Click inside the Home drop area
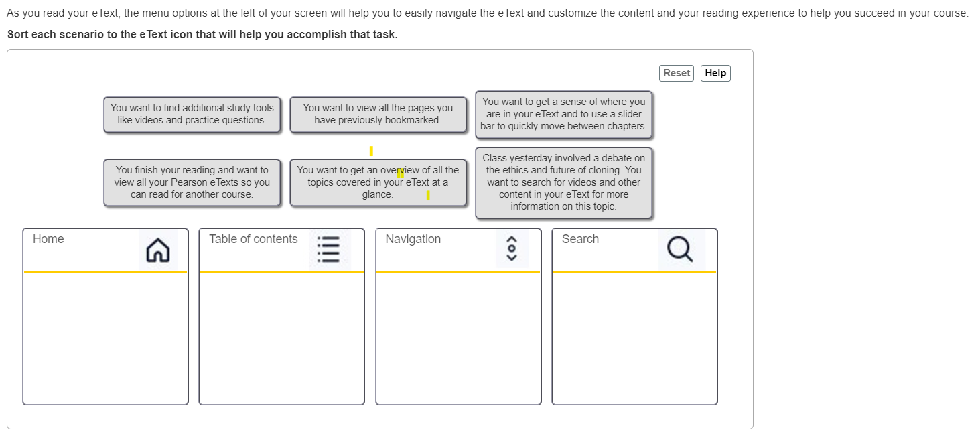The width and height of the screenshot is (980, 430). click(106, 338)
